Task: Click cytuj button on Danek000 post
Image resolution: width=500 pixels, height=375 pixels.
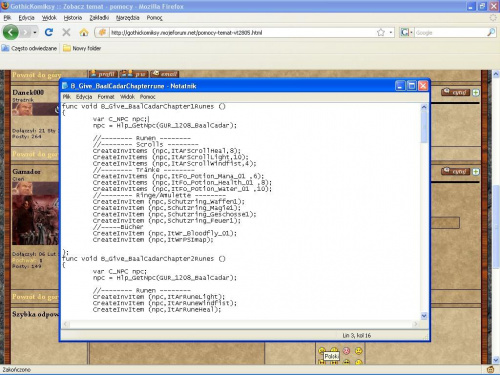Action: pos(456,92)
